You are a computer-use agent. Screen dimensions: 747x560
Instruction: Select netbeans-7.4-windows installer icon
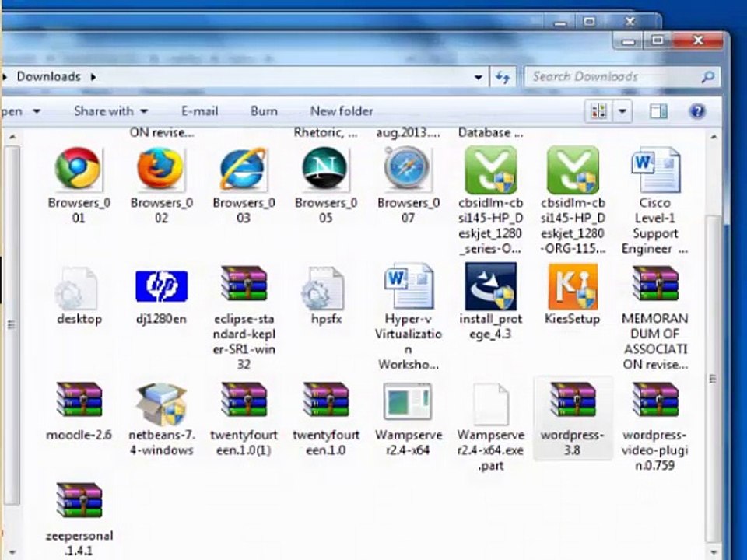(161, 404)
